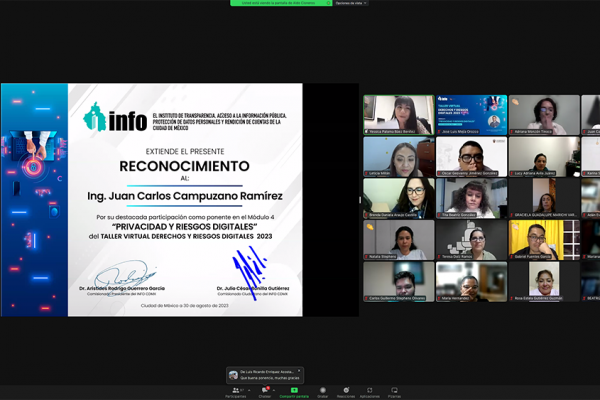Click the 'Que buena ponencia, muchas gracias' message text
The height and width of the screenshot is (400, 600).
(x=270, y=378)
